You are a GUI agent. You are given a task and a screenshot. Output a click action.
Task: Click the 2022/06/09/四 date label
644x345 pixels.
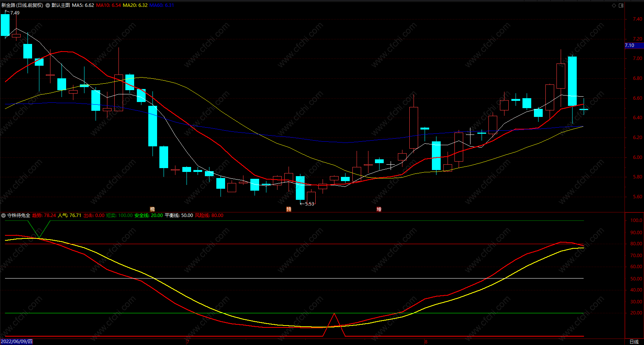[x=17, y=342]
